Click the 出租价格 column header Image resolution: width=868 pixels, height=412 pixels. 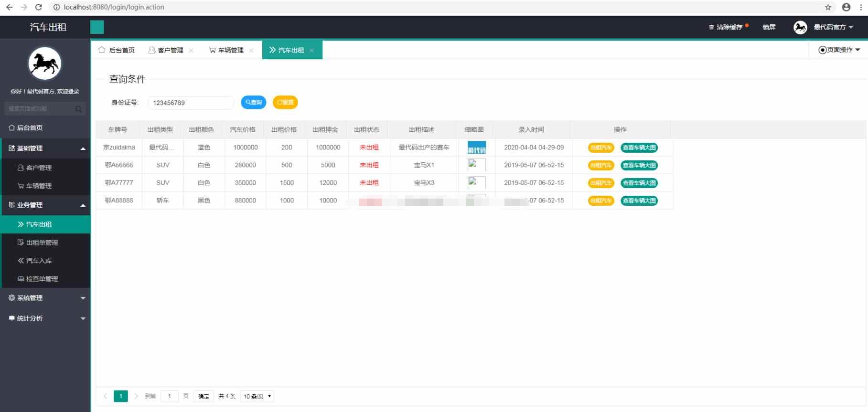(284, 130)
